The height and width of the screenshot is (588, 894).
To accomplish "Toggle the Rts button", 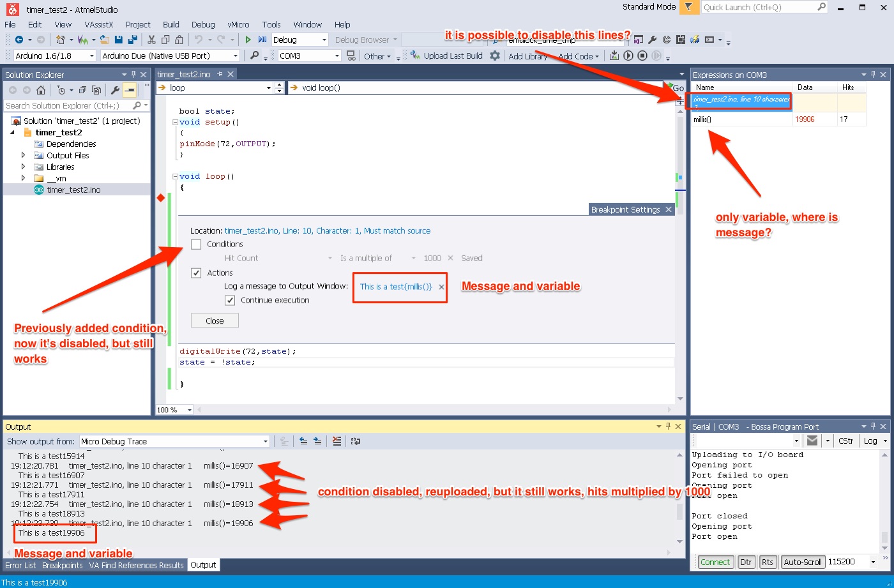I will coord(767,562).
